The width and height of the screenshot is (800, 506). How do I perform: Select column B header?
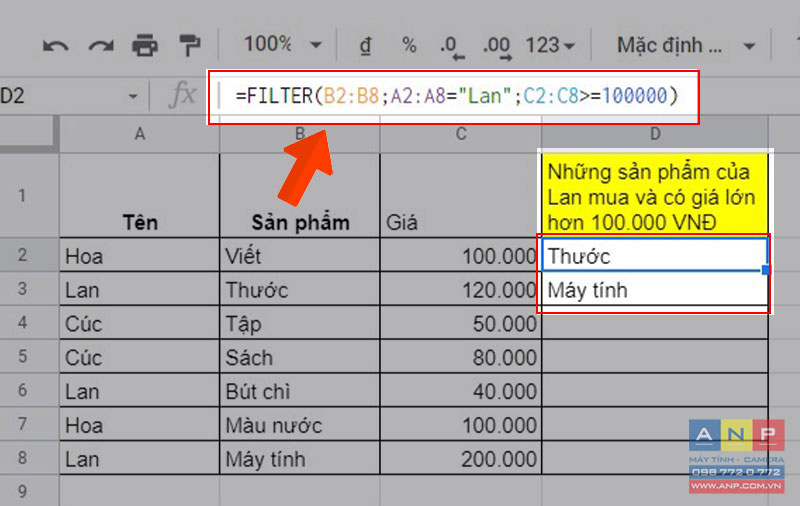[x=300, y=134]
